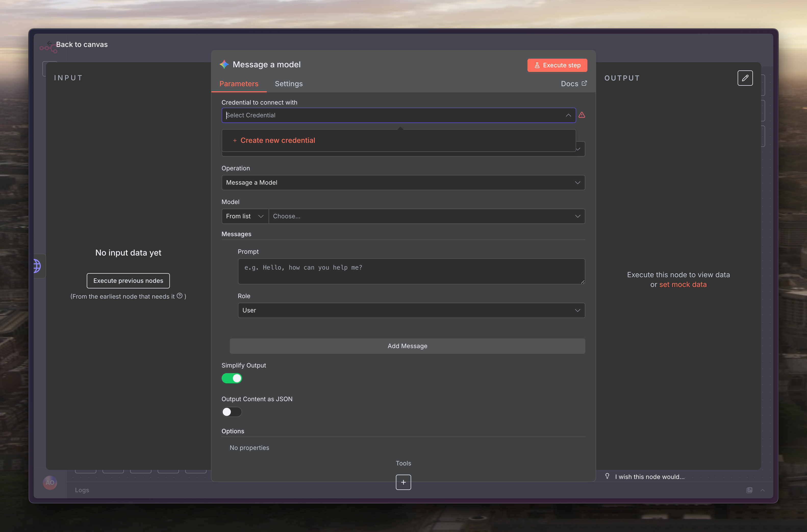Click the set mock data link

pos(683,284)
